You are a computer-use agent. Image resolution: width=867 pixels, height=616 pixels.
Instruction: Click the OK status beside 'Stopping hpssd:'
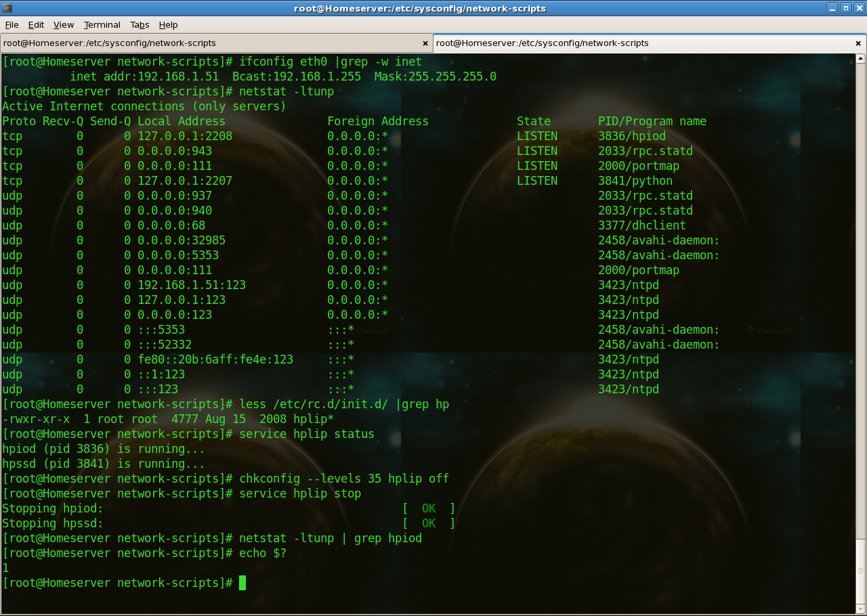tap(429, 523)
